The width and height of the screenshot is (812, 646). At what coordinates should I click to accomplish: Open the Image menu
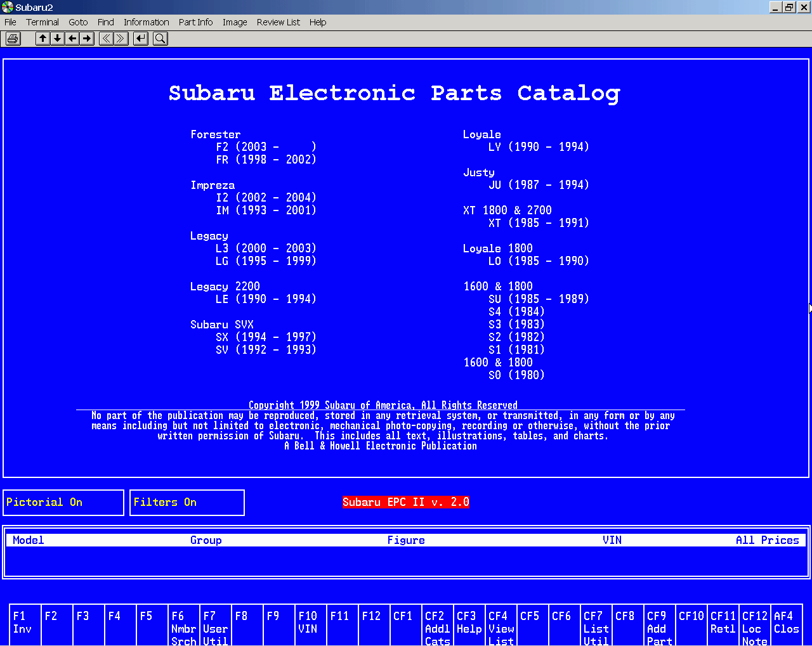[235, 22]
